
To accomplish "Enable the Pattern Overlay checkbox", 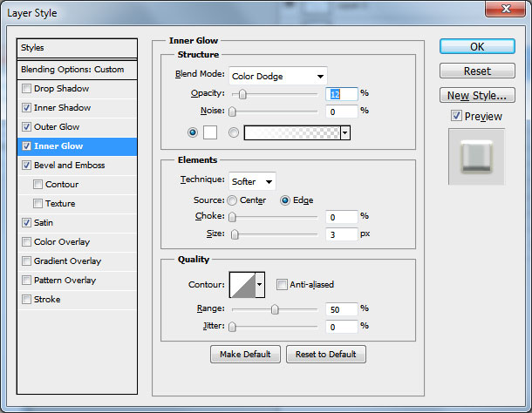I will (x=26, y=280).
